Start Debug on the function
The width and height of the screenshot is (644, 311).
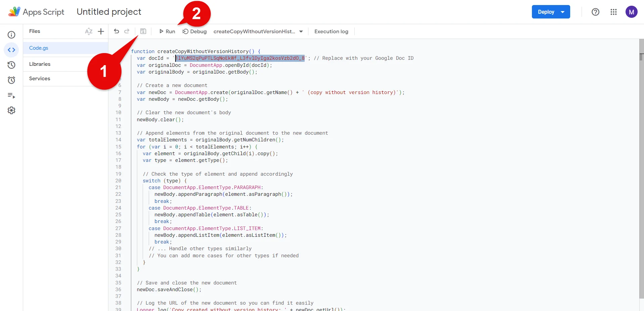pos(195,31)
